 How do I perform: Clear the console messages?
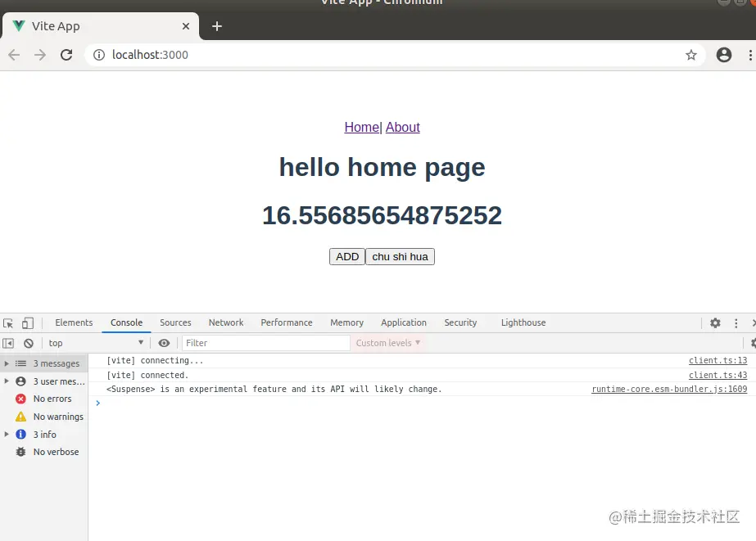pyautogui.click(x=29, y=343)
